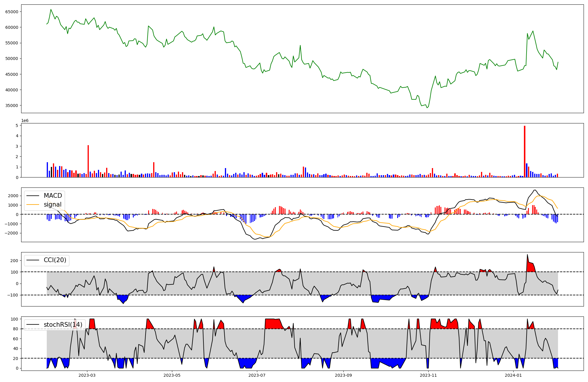The height and width of the screenshot is (382, 588).
Task: Click the 35000 price axis tick label
Action: (12, 105)
